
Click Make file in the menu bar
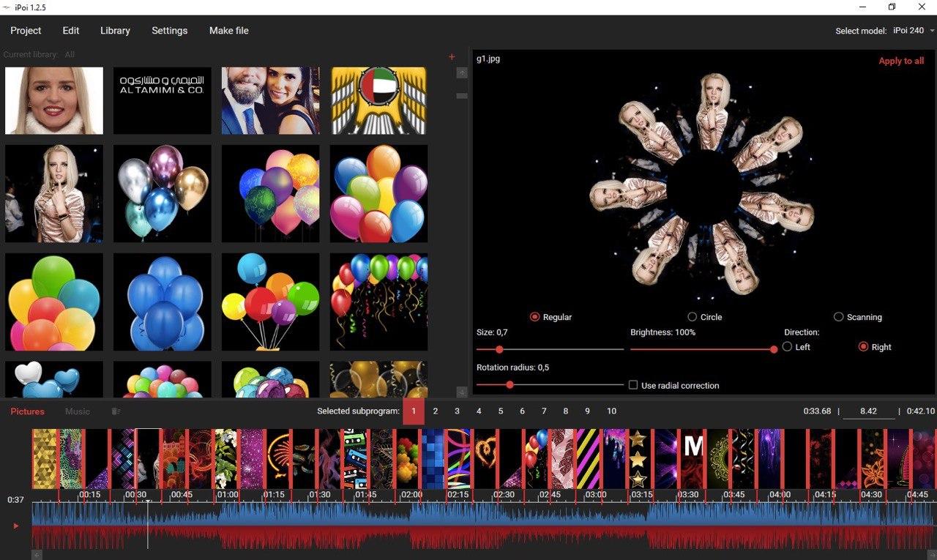point(229,31)
